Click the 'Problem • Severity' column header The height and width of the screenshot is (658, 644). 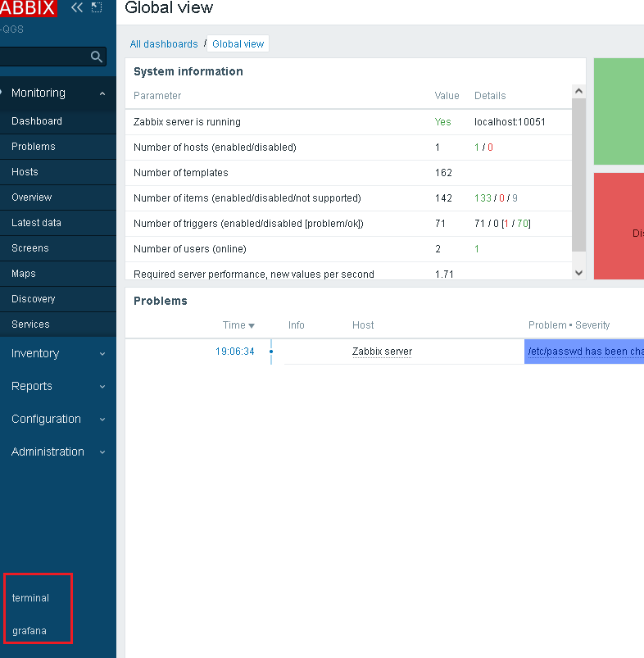[569, 325]
